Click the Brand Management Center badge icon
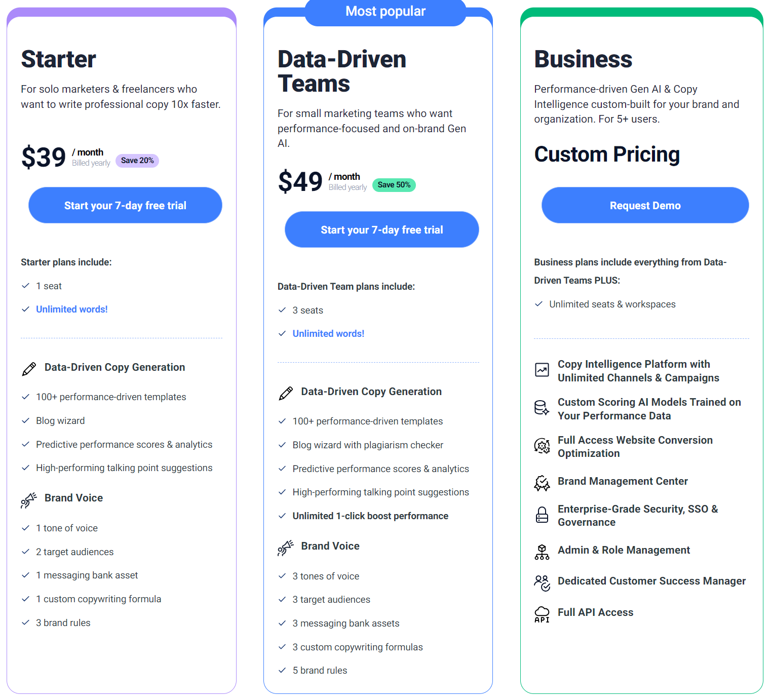The width and height of the screenshot is (770, 700). point(542,483)
